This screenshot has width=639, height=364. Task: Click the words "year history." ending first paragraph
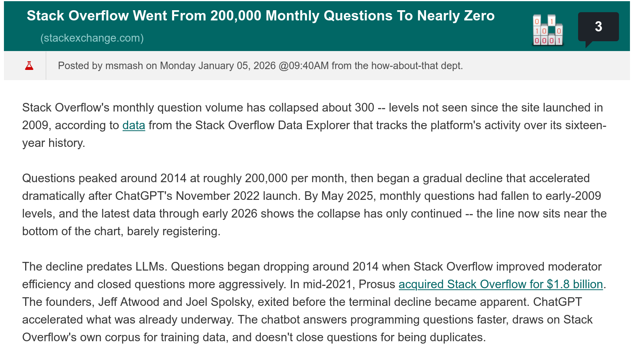pos(53,143)
